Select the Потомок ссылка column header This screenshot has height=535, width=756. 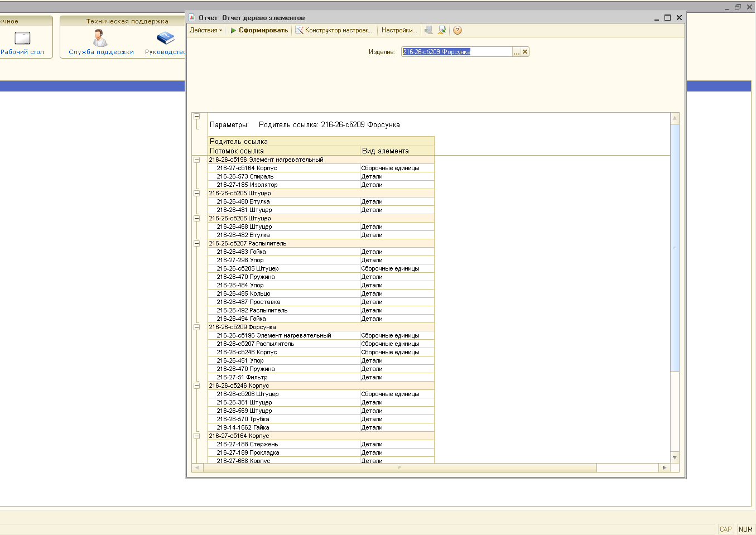[284, 151]
